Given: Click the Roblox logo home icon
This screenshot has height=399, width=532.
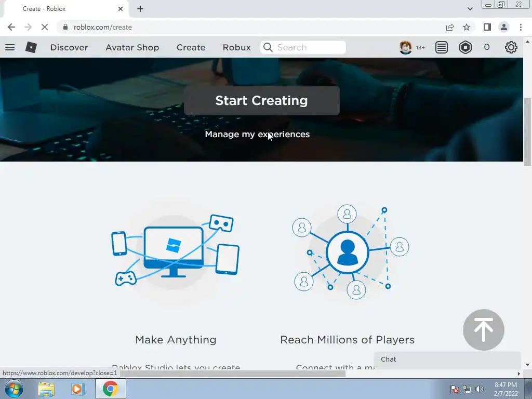Looking at the screenshot, I should tap(31, 47).
